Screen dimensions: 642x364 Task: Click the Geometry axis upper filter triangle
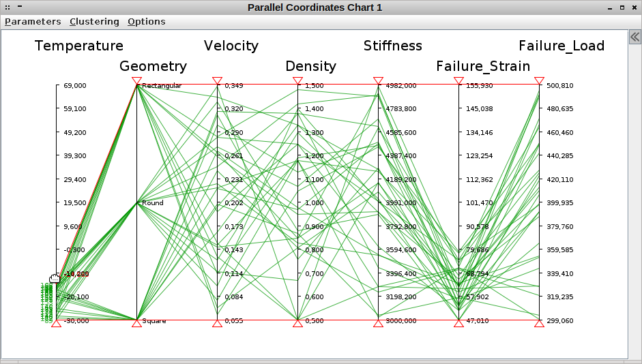136,80
